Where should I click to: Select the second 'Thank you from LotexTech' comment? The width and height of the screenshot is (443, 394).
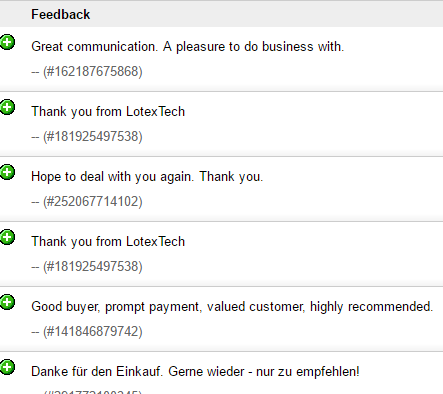coord(108,242)
